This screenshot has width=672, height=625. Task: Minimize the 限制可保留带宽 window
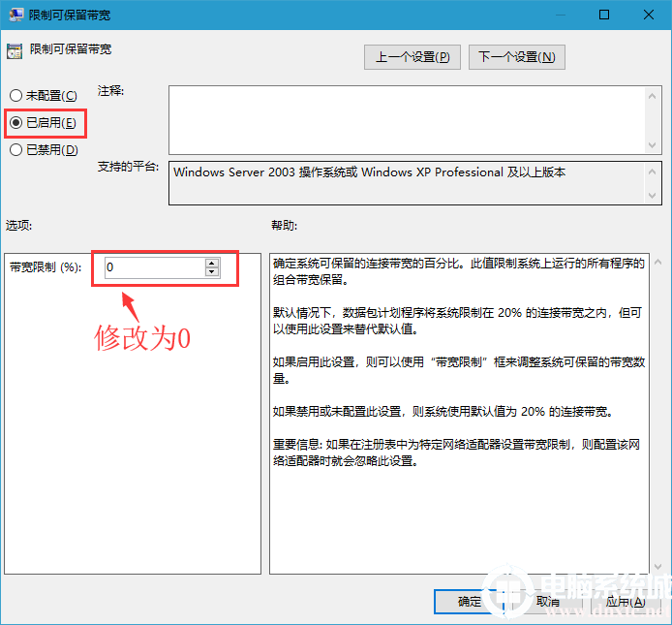click(561, 15)
